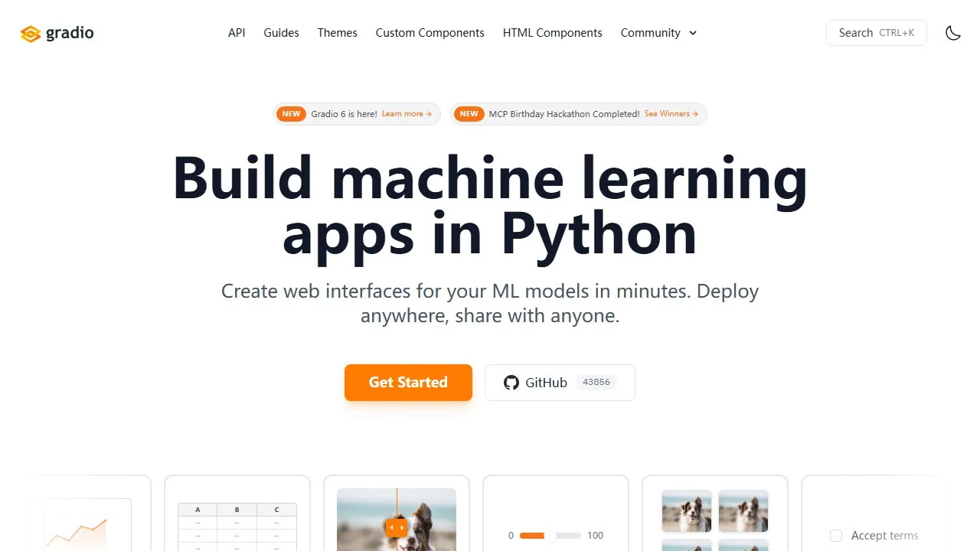This screenshot has height=551, width=980.
Task: Open the 'See Winners' hackathon link
Action: pyautogui.click(x=671, y=114)
